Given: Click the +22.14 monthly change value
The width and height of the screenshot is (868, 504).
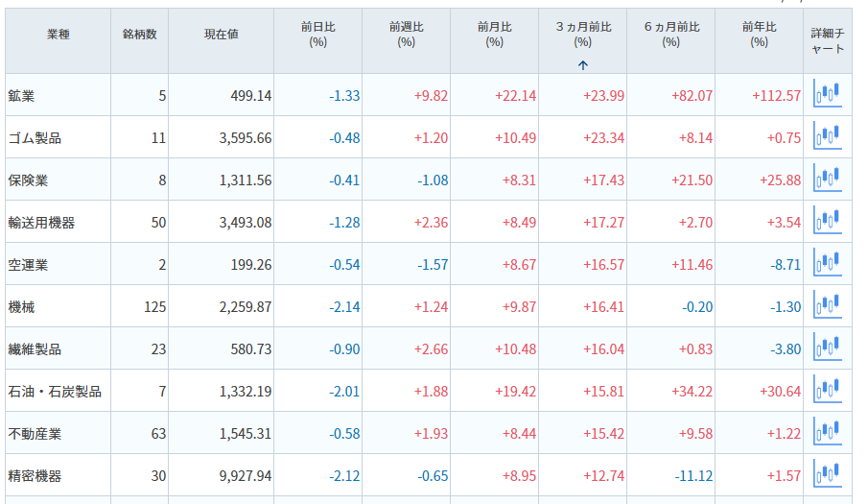Looking at the screenshot, I should tap(515, 96).
